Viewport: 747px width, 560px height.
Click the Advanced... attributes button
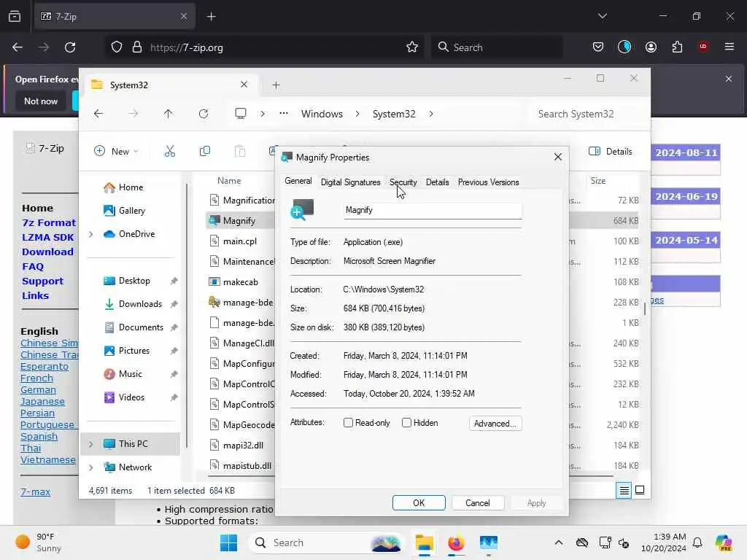coord(495,424)
